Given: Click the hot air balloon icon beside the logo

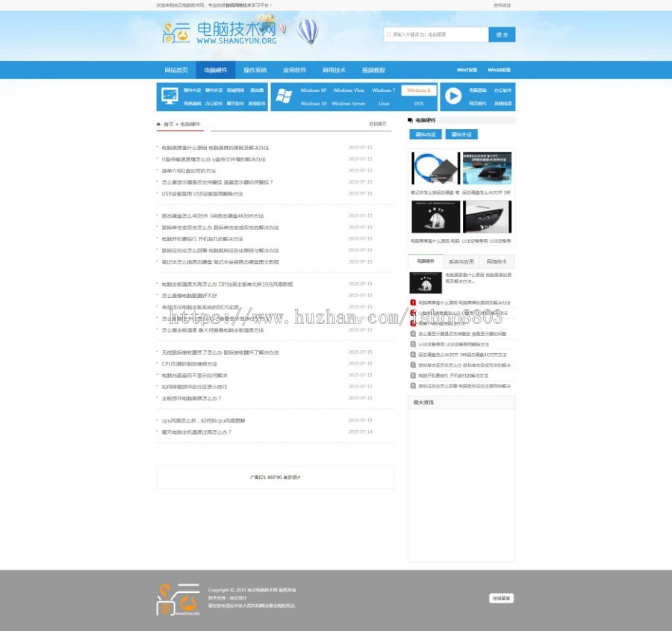Looking at the screenshot, I should 308,33.
